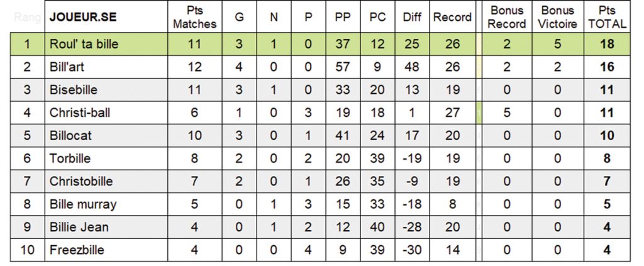This screenshot has width=644, height=266.
Task: Click the green marker beside Christi-ball's record
Action: [x=479, y=113]
